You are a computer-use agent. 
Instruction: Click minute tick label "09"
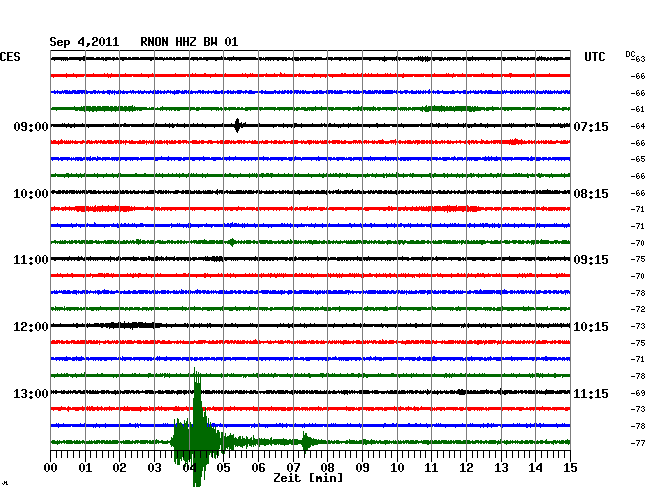(362, 468)
